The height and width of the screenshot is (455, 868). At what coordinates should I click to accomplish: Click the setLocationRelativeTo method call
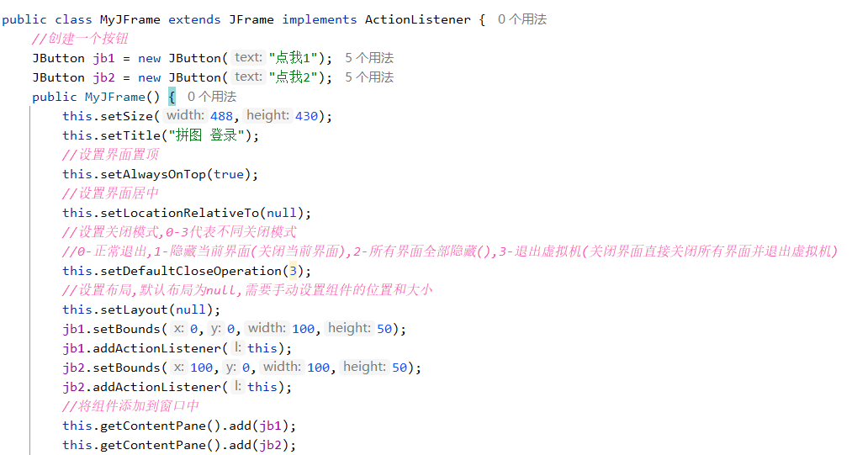tap(179, 213)
